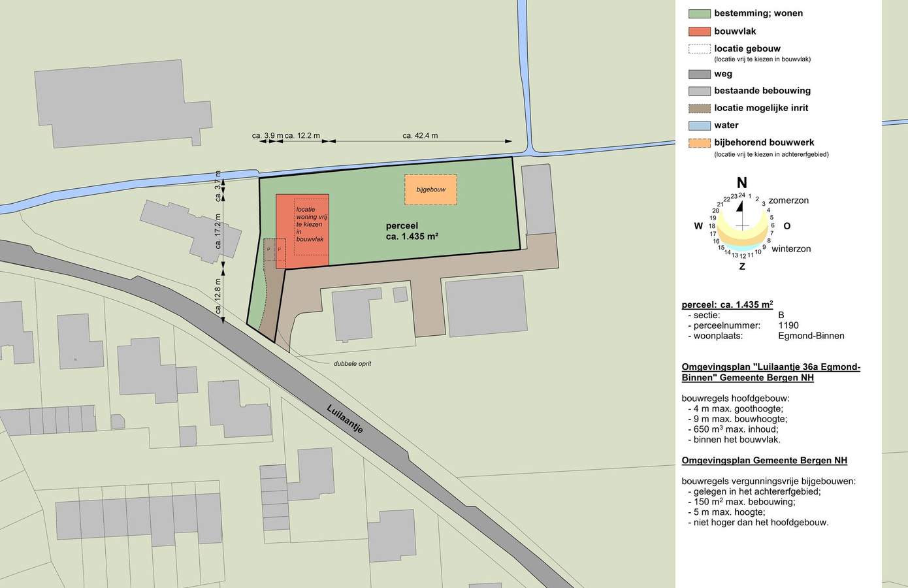Click the Omgevingsplan Gemeente Bergen NH heading
The width and height of the screenshot is (908, 588).
pyautogui.click(x=764, y=461)
